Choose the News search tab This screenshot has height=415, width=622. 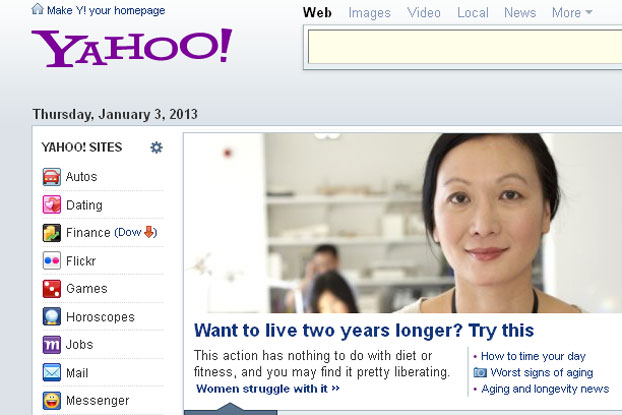(520, 13)
